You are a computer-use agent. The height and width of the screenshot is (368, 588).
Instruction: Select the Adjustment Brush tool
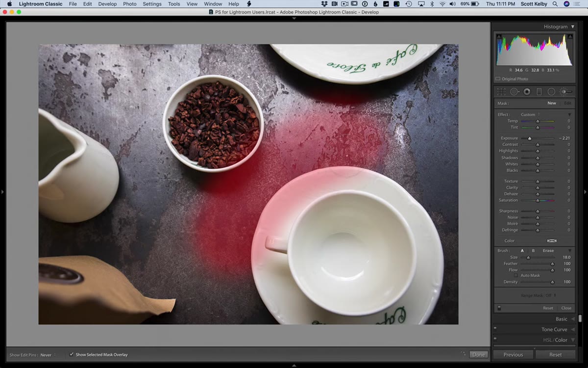(x=566, y=92)
